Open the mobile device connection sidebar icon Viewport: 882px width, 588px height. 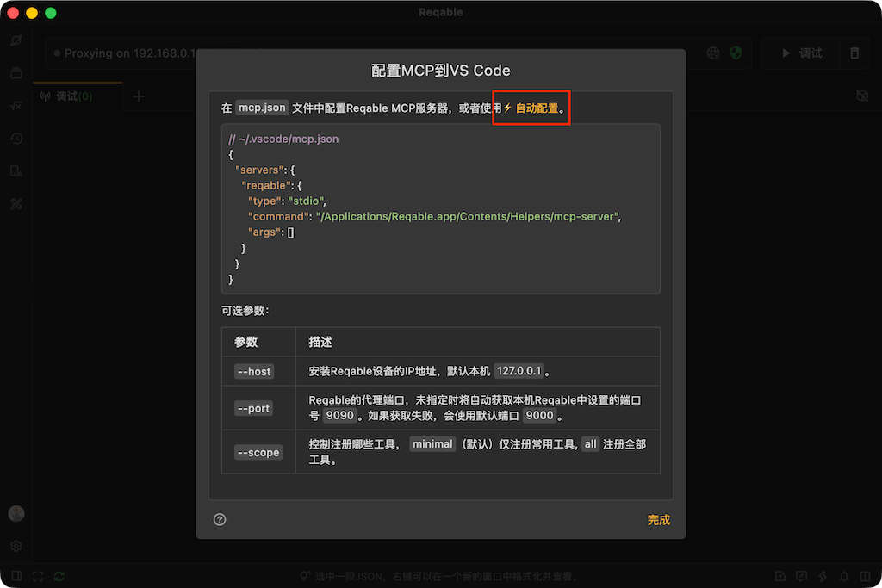click(16, 171)
